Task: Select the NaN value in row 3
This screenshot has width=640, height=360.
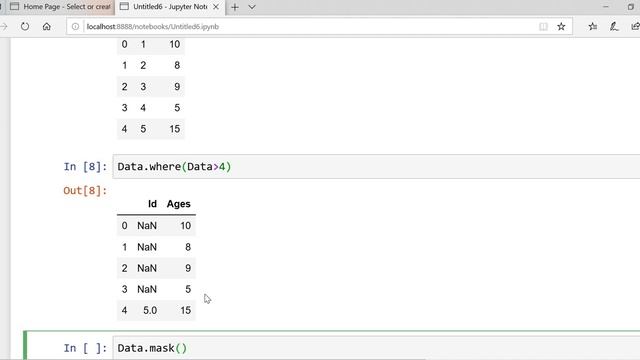Action: pos(147,289)
